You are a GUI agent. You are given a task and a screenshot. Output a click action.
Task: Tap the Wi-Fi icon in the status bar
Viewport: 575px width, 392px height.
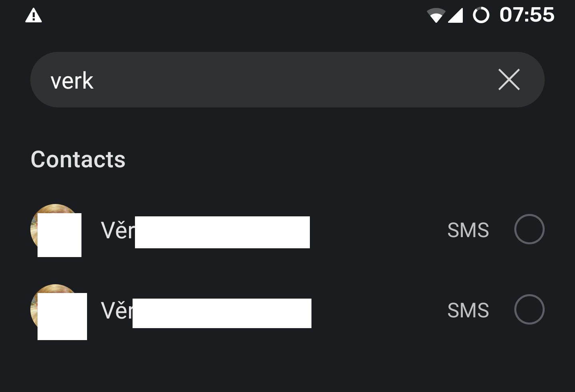coord(437,15)
